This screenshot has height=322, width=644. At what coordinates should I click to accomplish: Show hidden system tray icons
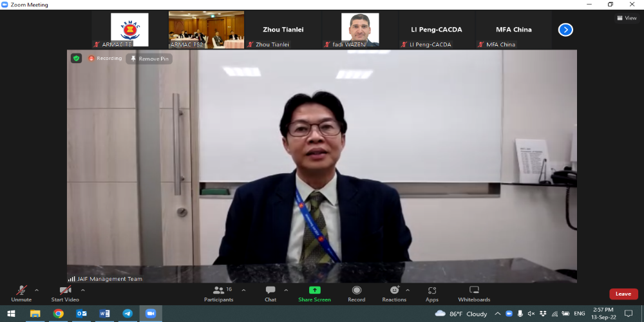[497, 314]
